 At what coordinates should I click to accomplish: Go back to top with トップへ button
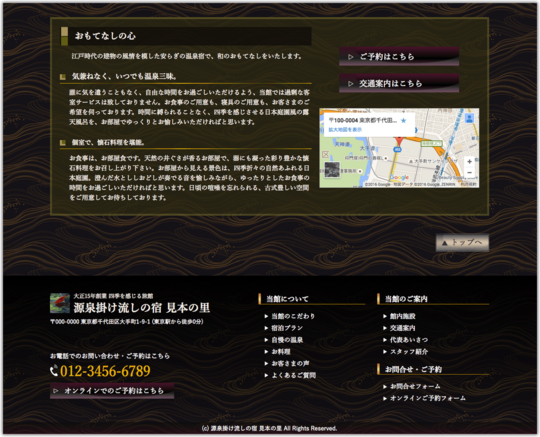462,242
